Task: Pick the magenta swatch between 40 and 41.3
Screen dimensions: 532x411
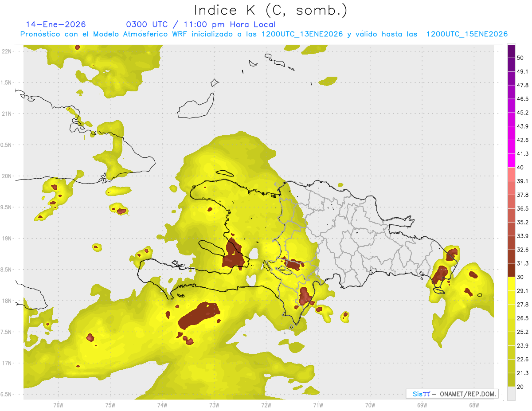Action: [511, 160]
